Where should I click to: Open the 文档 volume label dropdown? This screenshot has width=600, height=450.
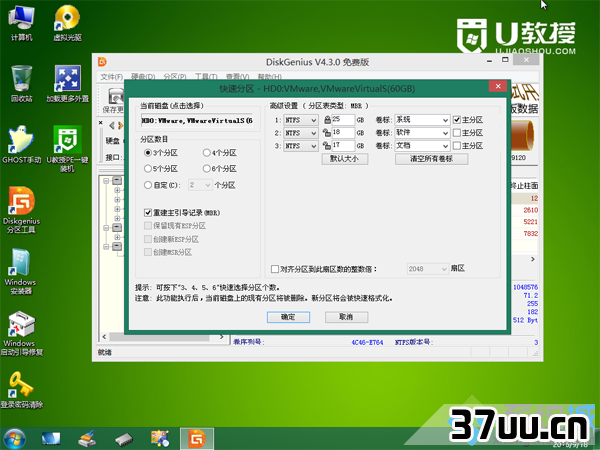click(x=422, y=146)
